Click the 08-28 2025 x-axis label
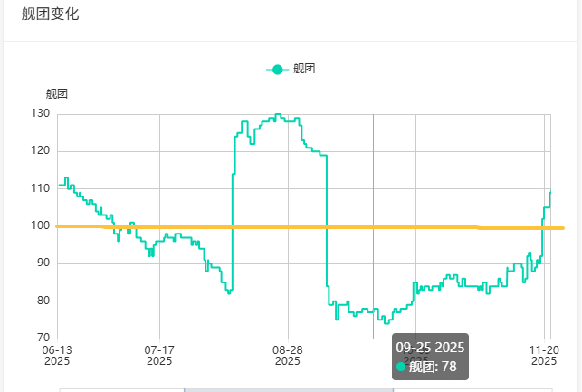 point(288,354)
